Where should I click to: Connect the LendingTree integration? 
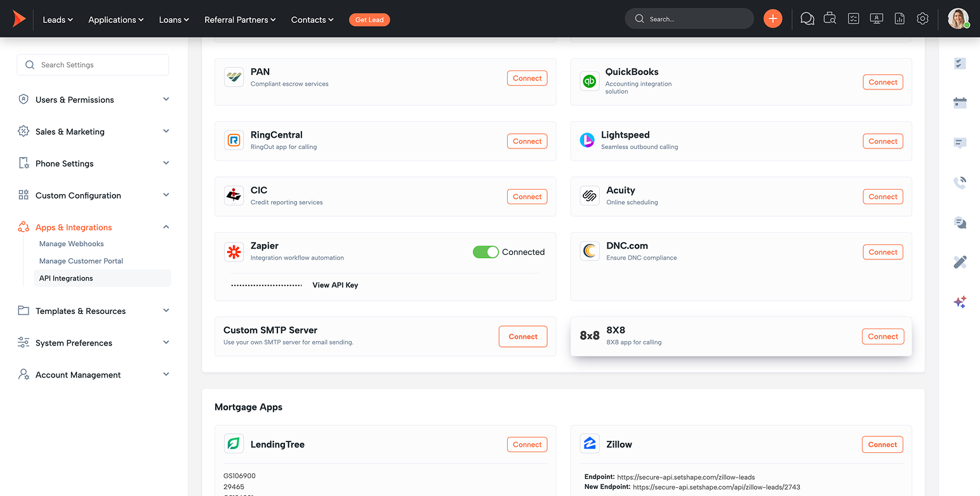(x=527, y=445)
